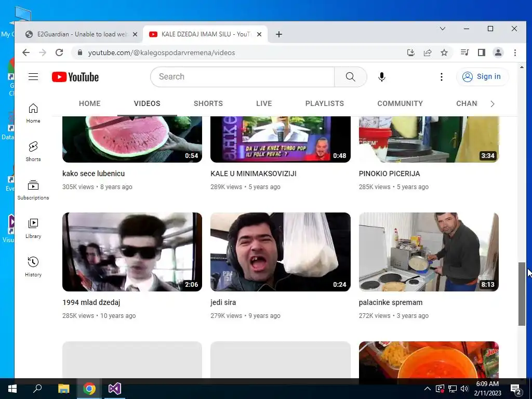
Task: Open a new browser tab
Action: [279, 34]
